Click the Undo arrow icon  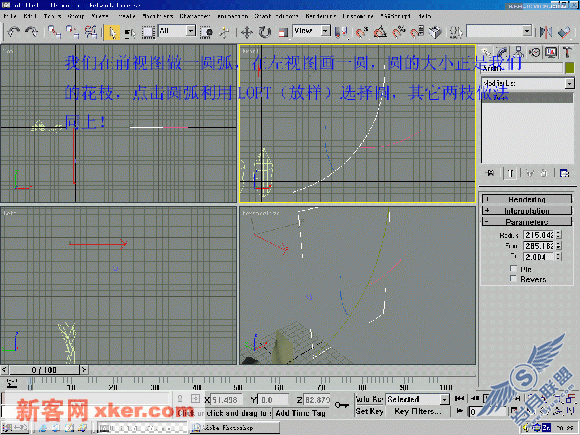point(14,32)
